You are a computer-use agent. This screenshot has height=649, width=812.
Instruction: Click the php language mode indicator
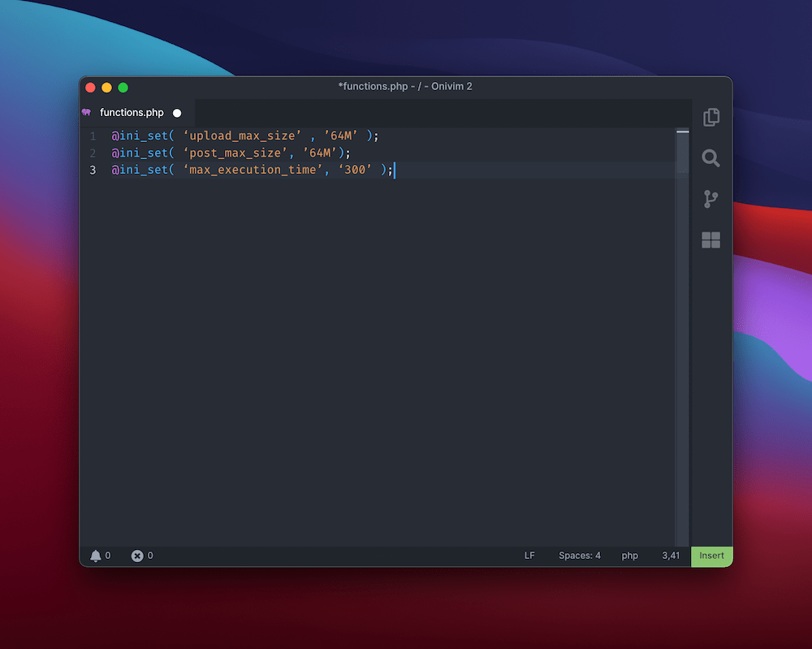[x=629, y=556]
